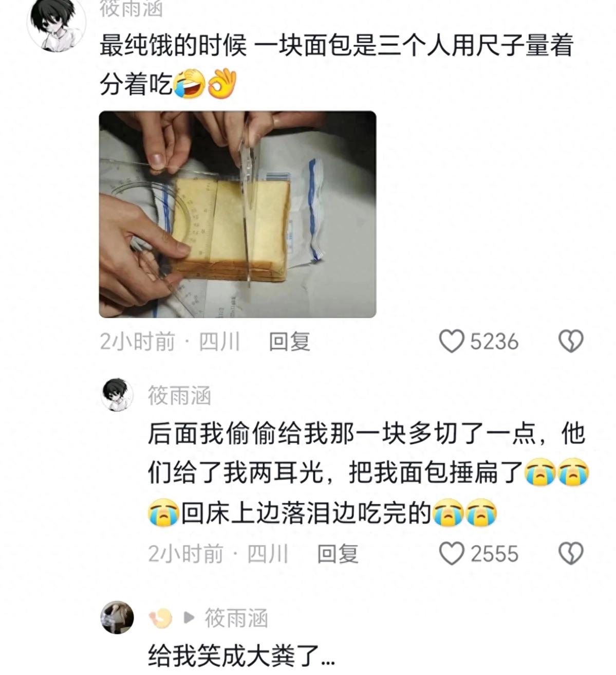Screen dimensions: 616x675
Task: Reply to the top bread comment via 回复
Action: (290, 342)
